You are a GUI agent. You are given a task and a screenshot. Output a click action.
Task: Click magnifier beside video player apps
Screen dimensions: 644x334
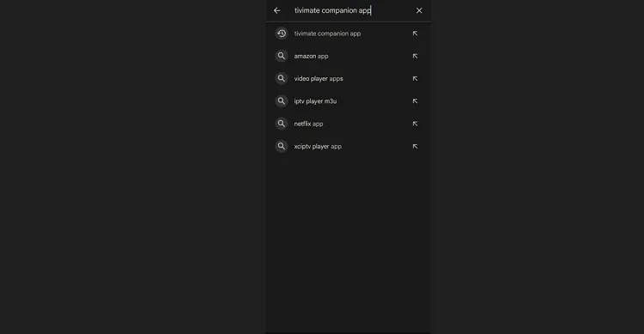point(282,78)
